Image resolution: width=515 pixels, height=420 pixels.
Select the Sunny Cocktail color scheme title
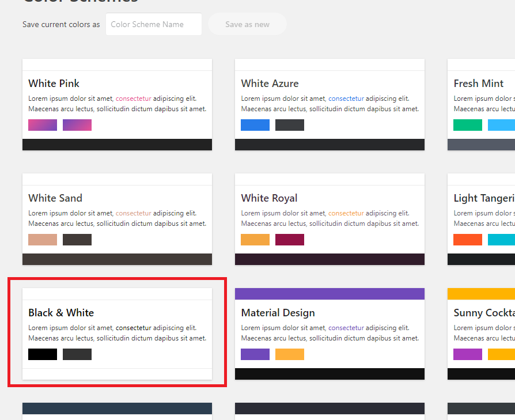tap(484, 313)
